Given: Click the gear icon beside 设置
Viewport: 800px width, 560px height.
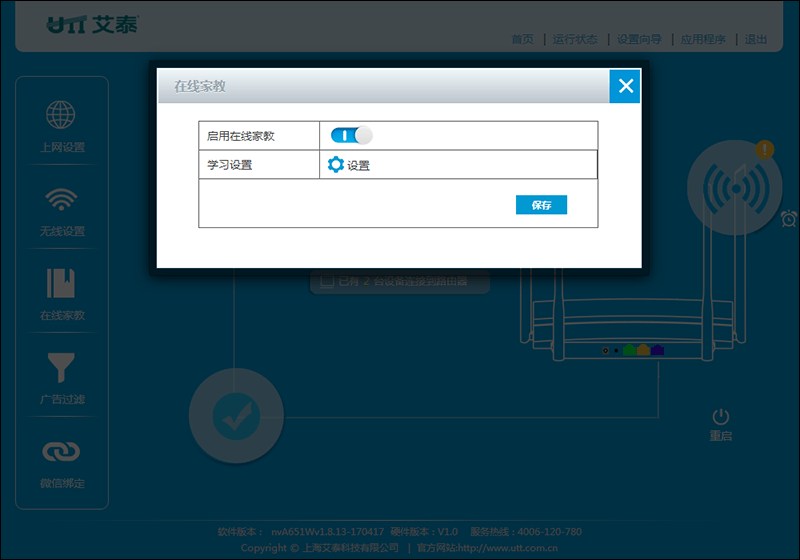Looking at the screenshot, I should (336, 165).
